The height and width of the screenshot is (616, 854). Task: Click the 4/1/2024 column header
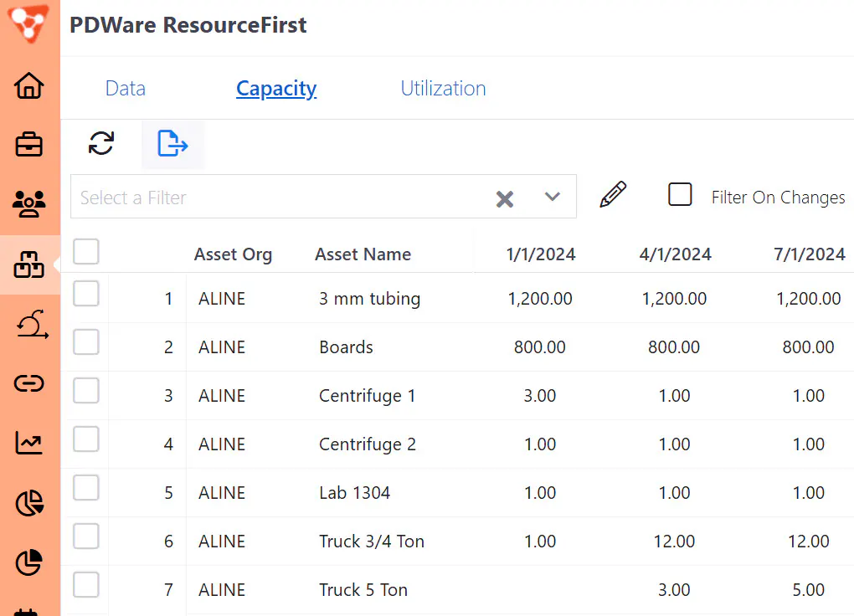pos(675,254)
